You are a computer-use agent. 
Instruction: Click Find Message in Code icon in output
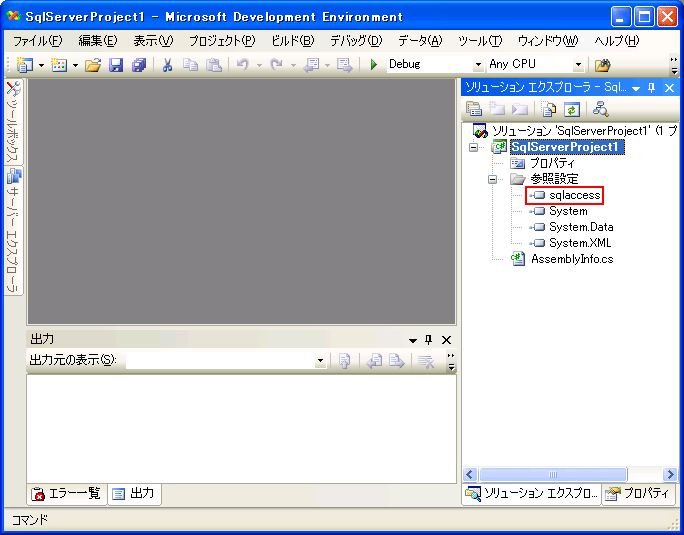click(x=345, y=361)
